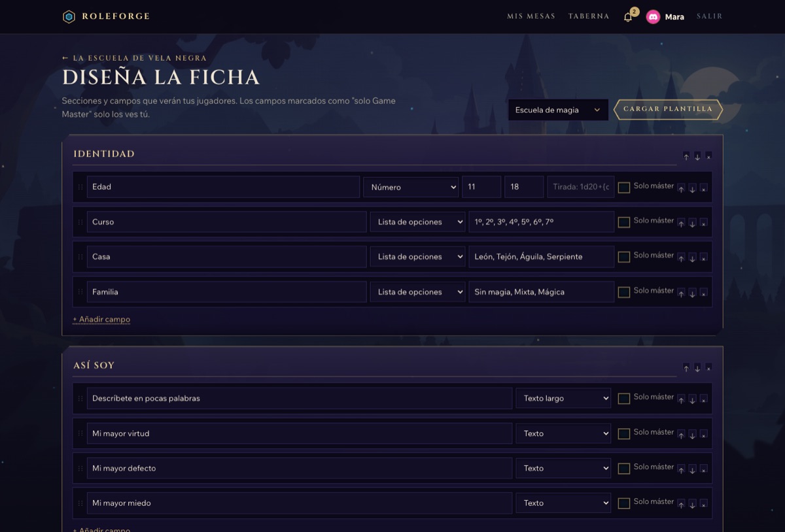Move 'Descríbete en pocas palabras' field up
Image resolution: width=785 pixels, height=532 pixels.
(681, 399)
